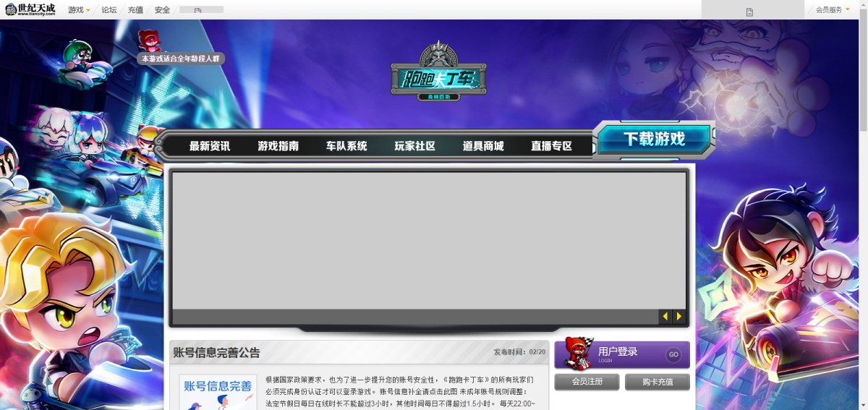Click the 跑跑卡丁车 game logo
Viewport: 868px width, 410px height.
[438, 71]
